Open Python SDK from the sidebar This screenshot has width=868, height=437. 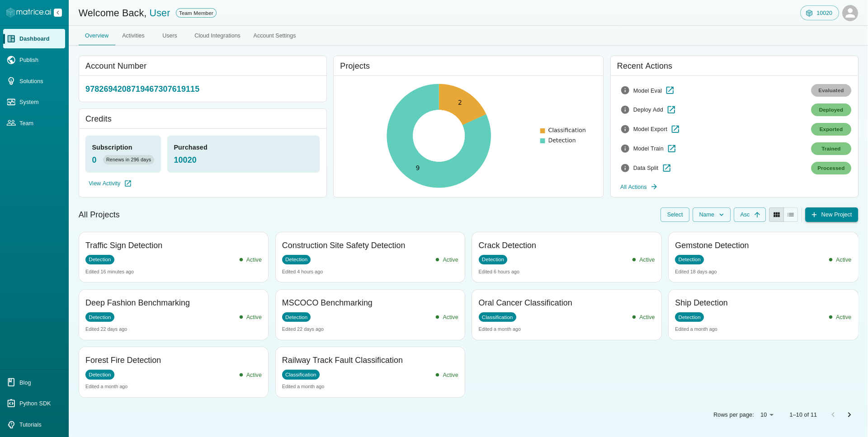pyautogui.click(x=34, y=404)
